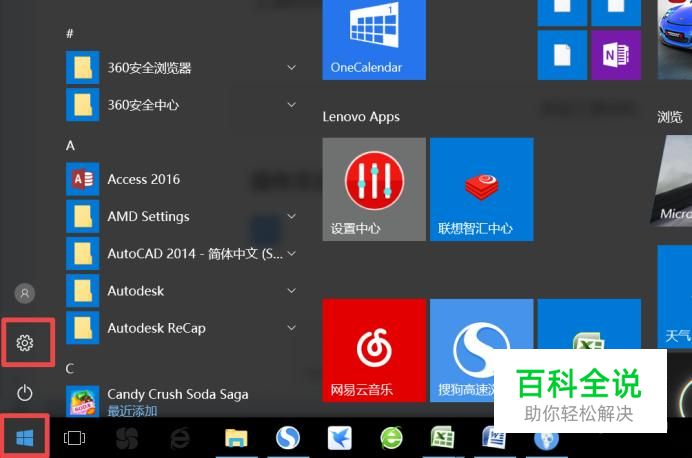This screenshot has height=458, width=692.
Task: Open the OneCalendar tile
Action: pyautogui.click(x=374, y=40)
